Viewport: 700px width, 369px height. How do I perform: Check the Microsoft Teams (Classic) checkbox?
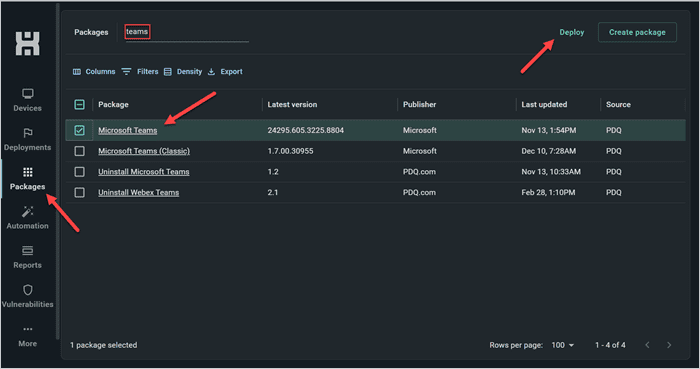point(79,151)
